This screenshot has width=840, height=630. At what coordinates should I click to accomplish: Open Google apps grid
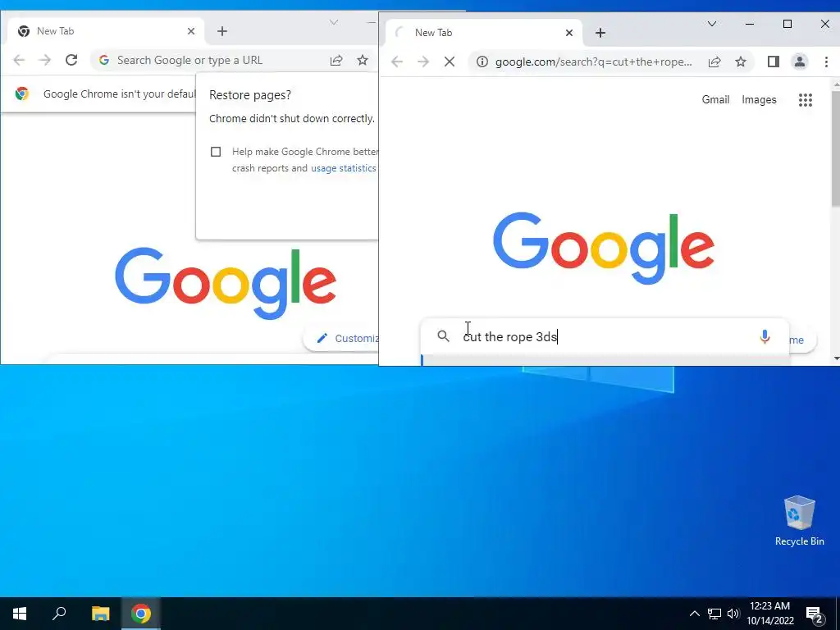coord(806,100)
